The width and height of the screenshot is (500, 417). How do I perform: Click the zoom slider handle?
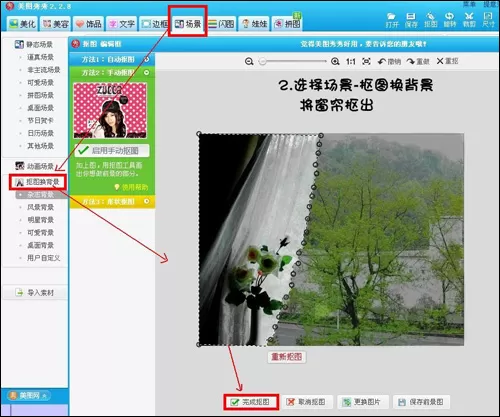click(x=263, y=61)
